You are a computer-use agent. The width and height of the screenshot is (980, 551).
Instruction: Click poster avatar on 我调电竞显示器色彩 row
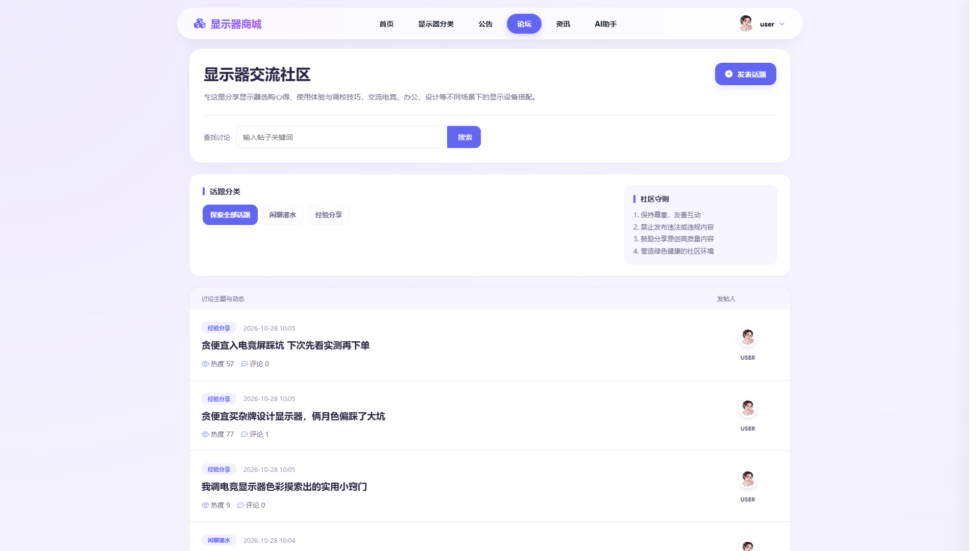click(x=748, y=479)
